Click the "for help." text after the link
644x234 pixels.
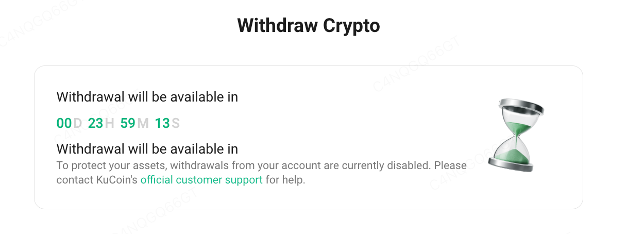(x=285, y=180)
